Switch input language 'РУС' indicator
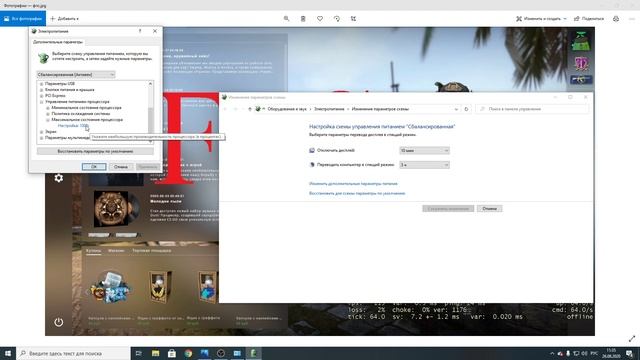640x360 pixels. point(594,353)
